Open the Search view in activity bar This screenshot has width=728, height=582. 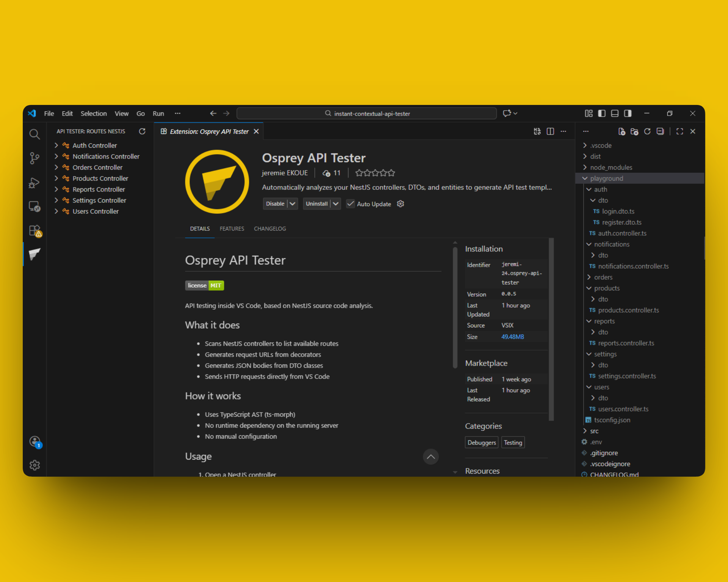(x=35, y=134)
